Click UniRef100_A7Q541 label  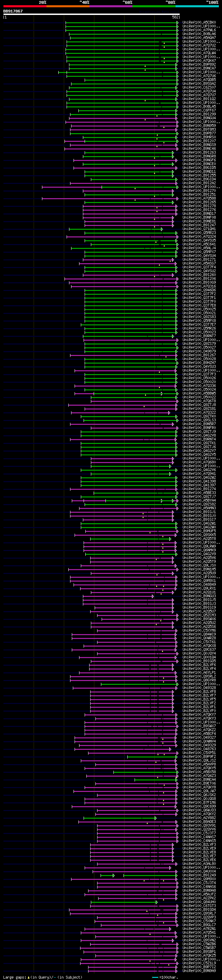(x=199, y=932)
